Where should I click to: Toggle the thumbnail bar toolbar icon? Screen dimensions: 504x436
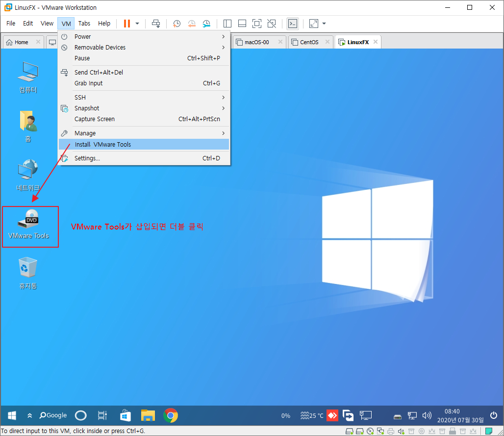click(x=242, y=24)
